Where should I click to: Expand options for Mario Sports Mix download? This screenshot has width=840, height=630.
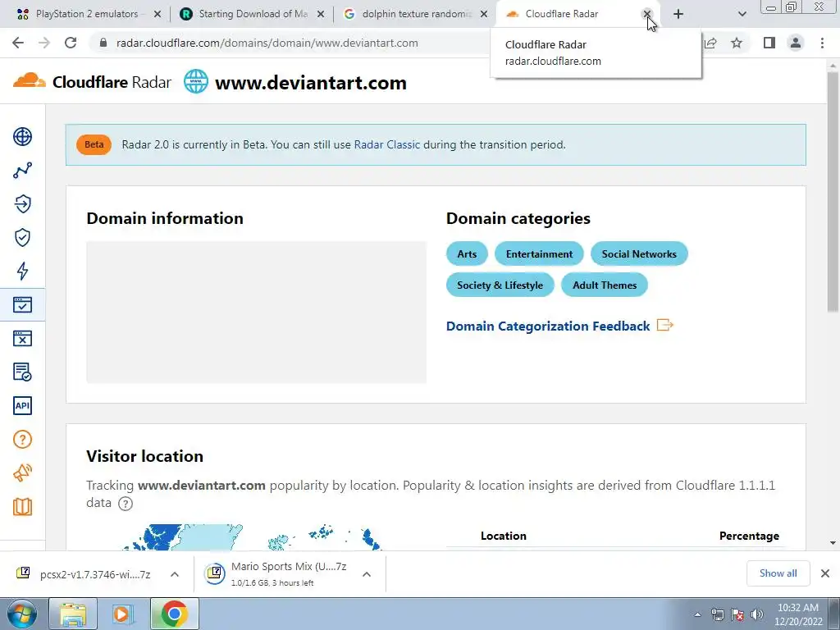pyautogui.click(x=367, y=574)
